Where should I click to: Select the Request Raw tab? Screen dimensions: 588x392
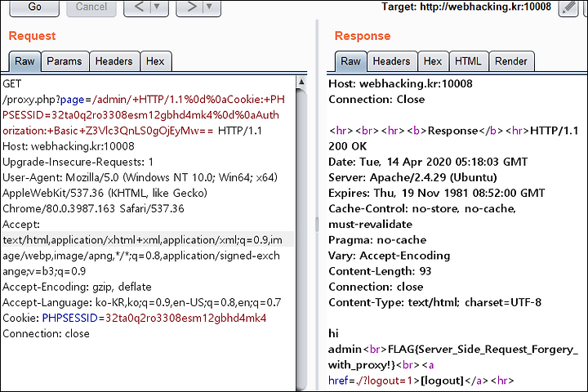[x=24, y=61]
